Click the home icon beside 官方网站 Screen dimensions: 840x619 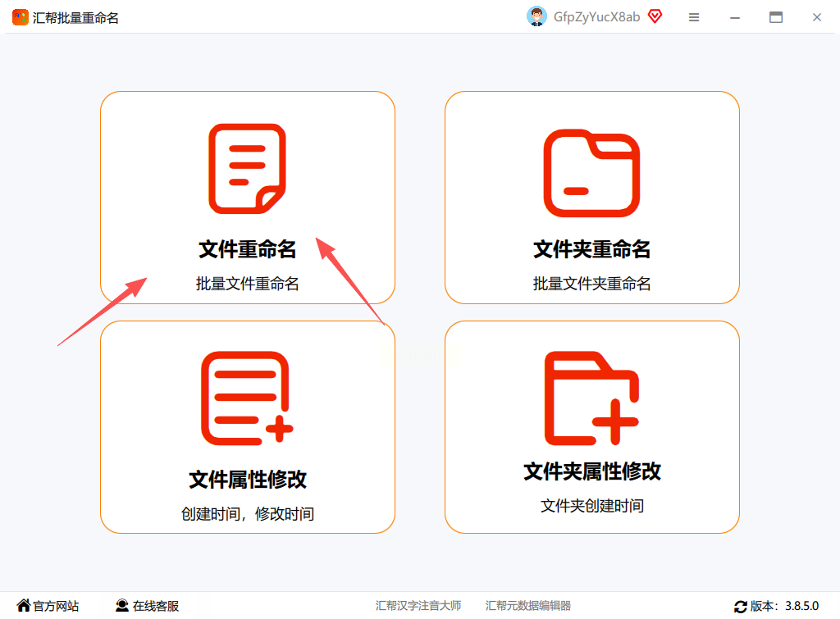tap(24, 605)
